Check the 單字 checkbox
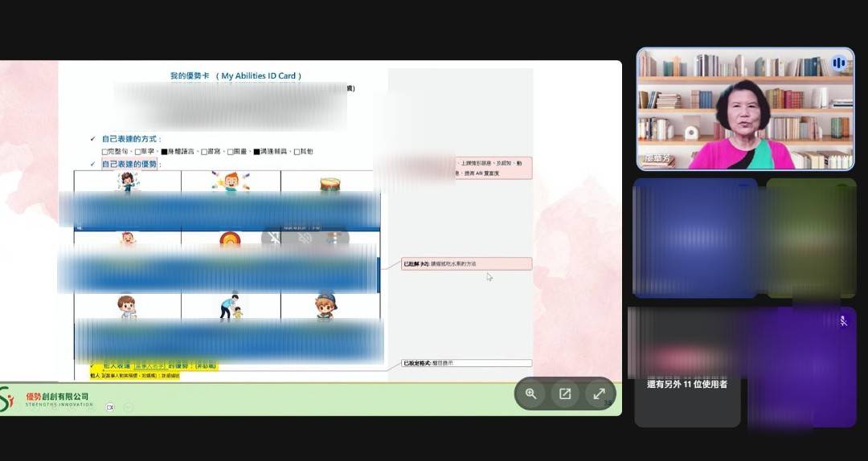 tap(138, 152)
